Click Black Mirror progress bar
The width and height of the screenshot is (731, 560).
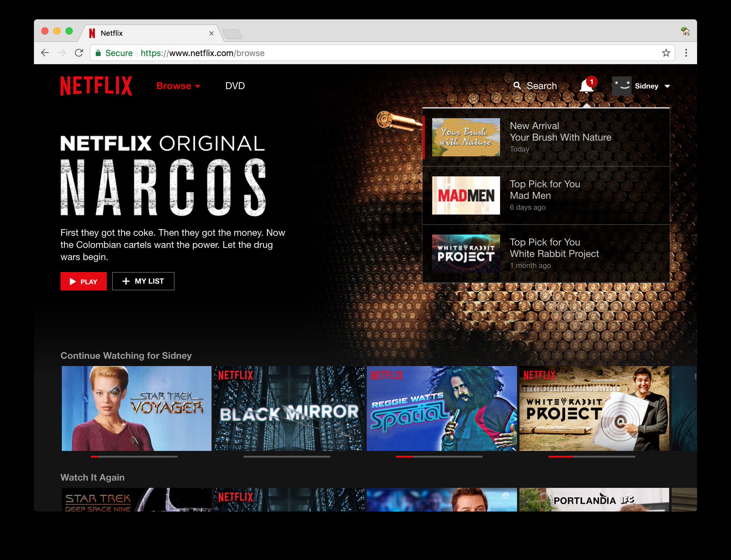pos(287,456)
